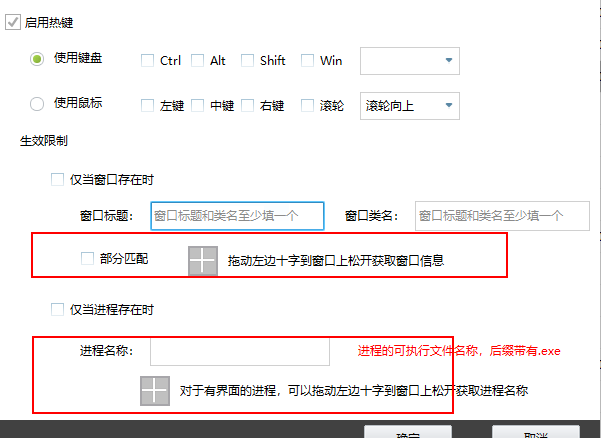
Task: Click the 对于有界面的进程 instruction text
Action: point(354,390)
